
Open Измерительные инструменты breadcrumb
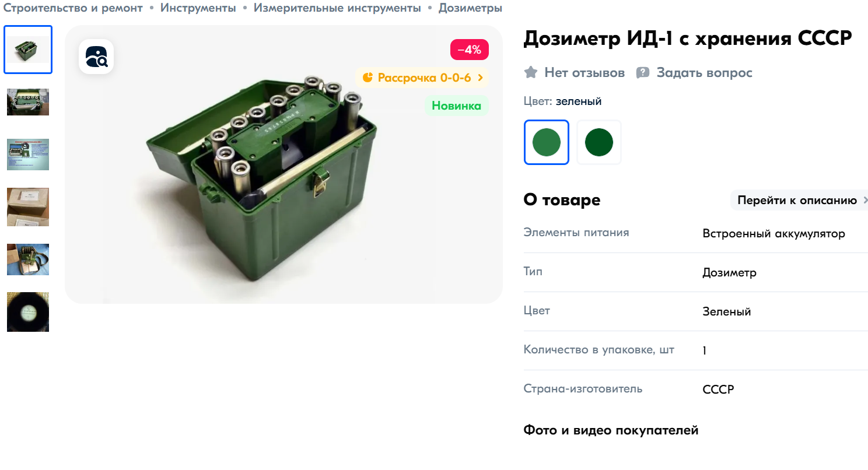click(337, 8)
